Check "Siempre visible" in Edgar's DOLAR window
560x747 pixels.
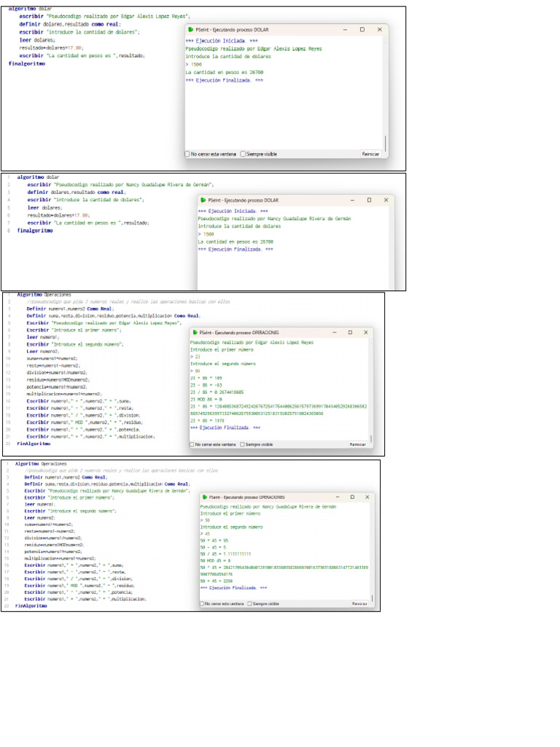pos(244,154)
